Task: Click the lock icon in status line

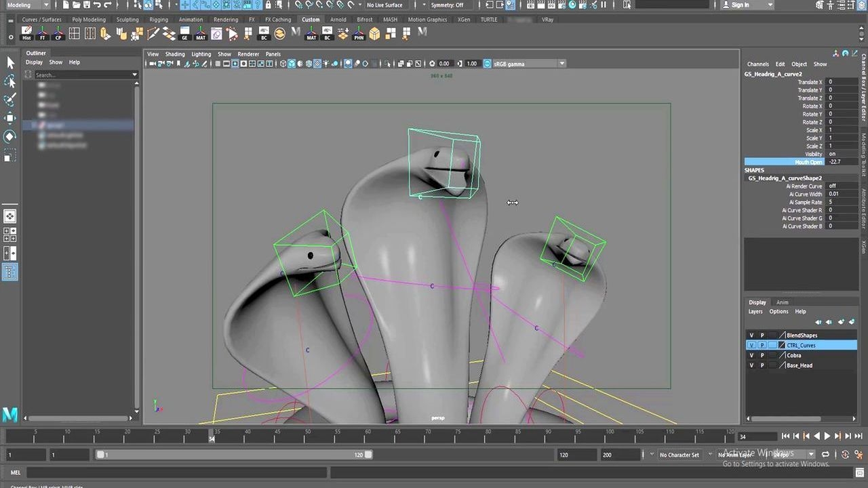Action: 268,5
